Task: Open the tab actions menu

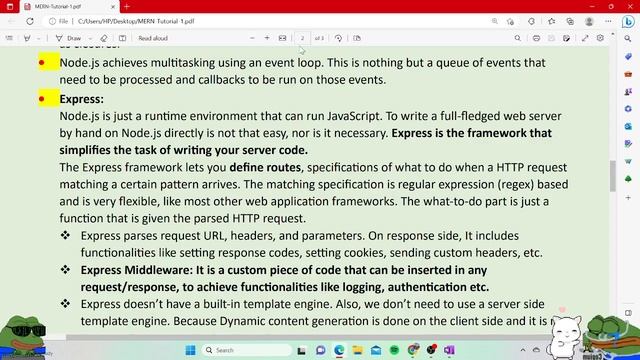Action: [x=10, y=7]
